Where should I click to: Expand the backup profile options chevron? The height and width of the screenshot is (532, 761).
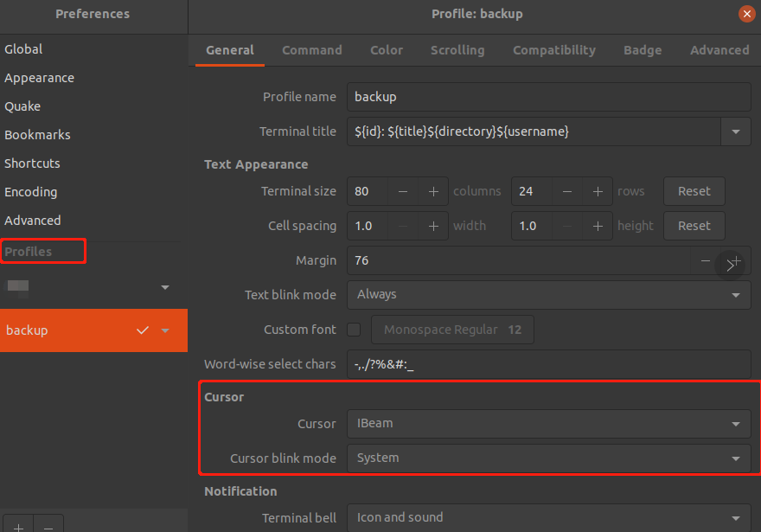165,330
